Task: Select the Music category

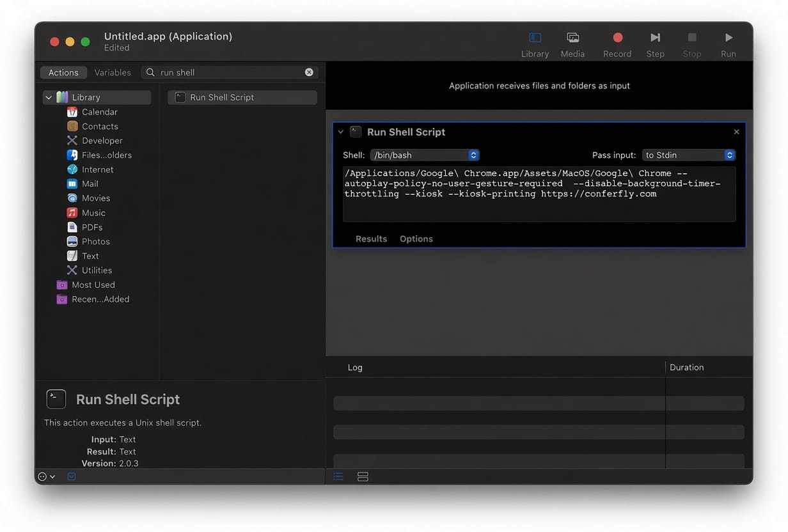Action: point(86,212)
